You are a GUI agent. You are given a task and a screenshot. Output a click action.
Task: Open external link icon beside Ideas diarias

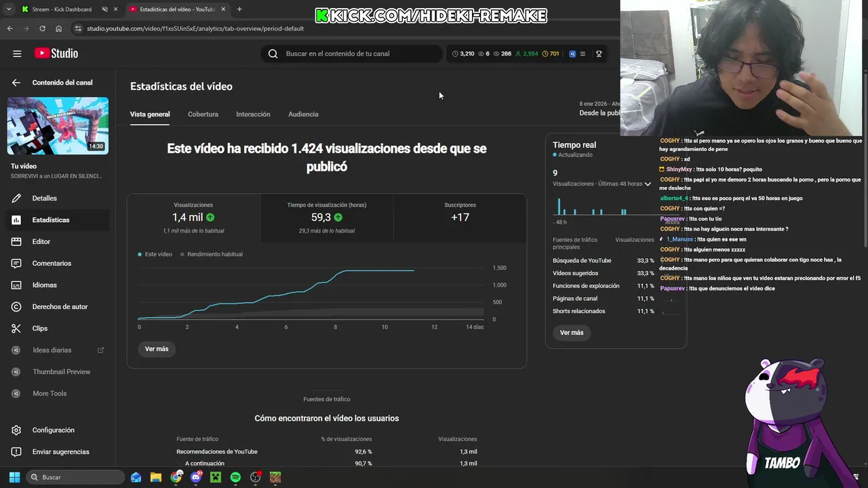pyautogui.click(x=101, y=350)
